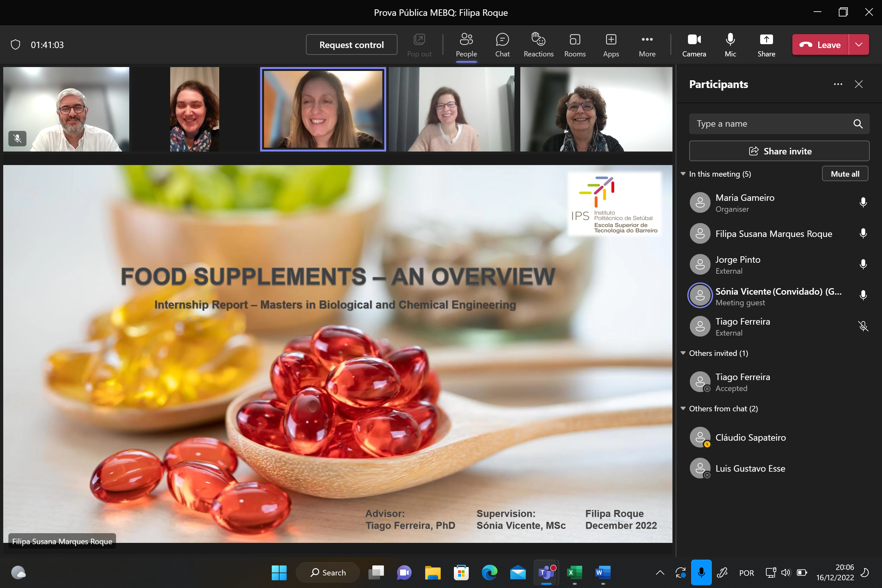This screenshot has height=588, width=882.
Task: Click the Mute all button
Action: tap(845, 174)
